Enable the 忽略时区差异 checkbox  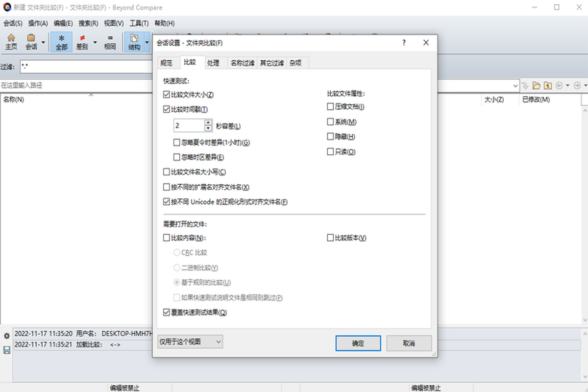177,157
